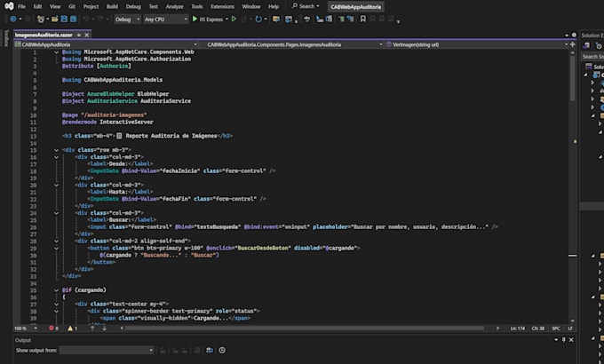
Task: Click the Ln: 174 line indicator
Action: [517, 328]
